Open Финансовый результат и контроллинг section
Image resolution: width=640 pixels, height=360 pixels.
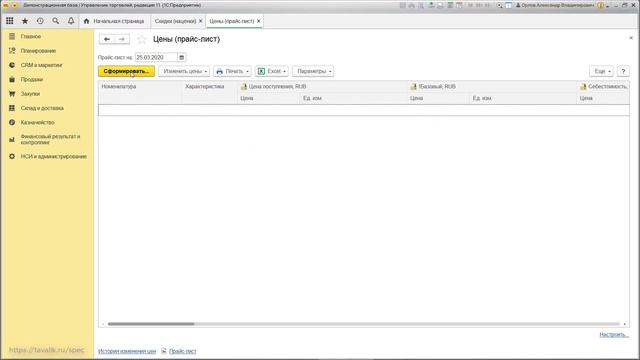point(50,139)
